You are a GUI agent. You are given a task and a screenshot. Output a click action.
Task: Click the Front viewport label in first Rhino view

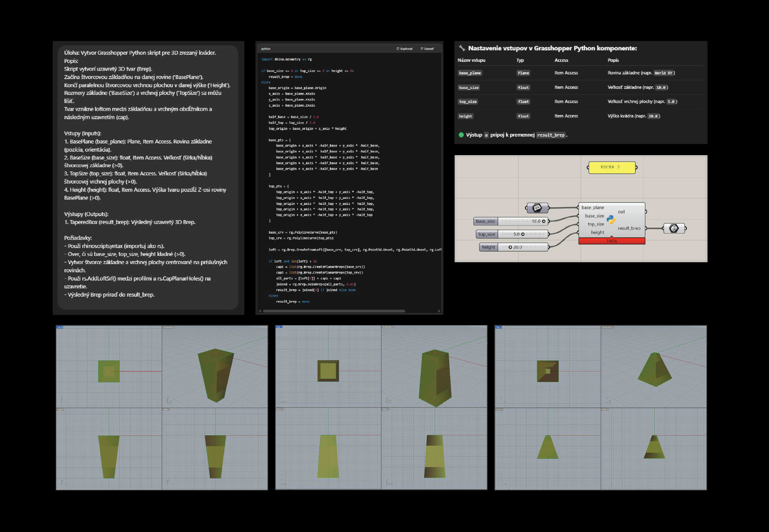point(60,409)
